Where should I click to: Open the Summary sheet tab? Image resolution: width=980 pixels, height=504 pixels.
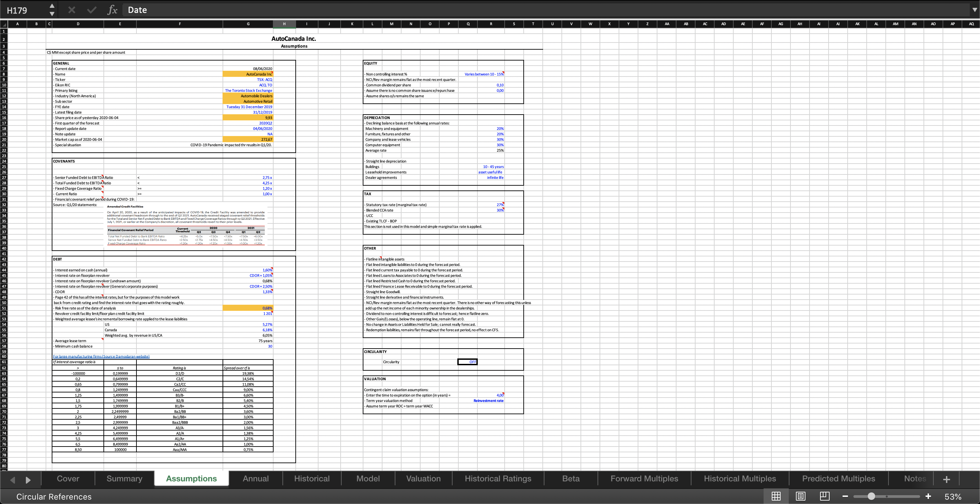125,478
